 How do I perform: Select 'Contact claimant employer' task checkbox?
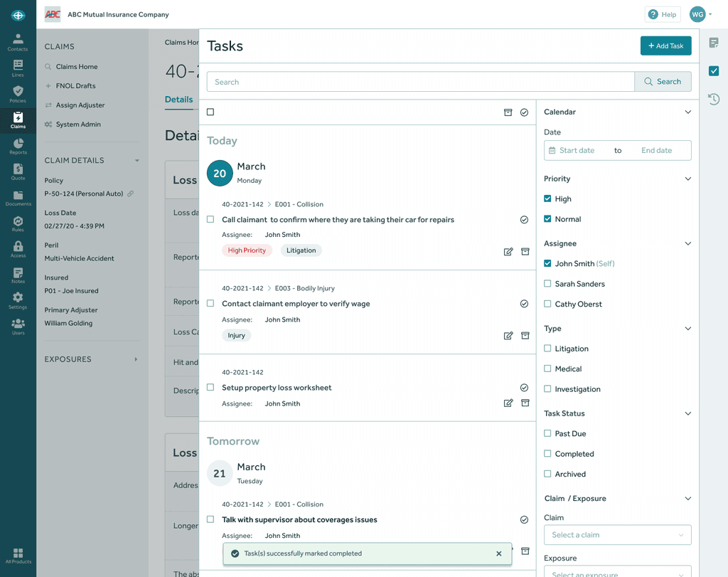[210, 303]
